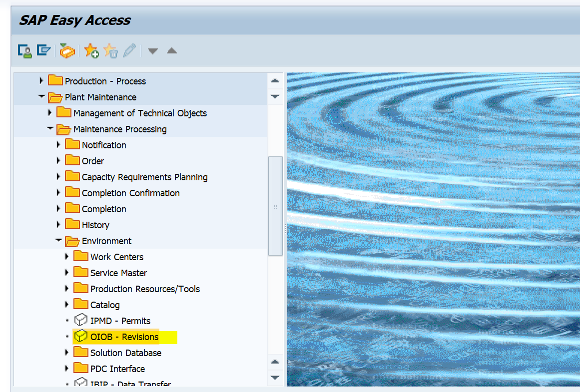Move favorite up with up arrow
Screen dimensions: 580x392
[172, 50]
